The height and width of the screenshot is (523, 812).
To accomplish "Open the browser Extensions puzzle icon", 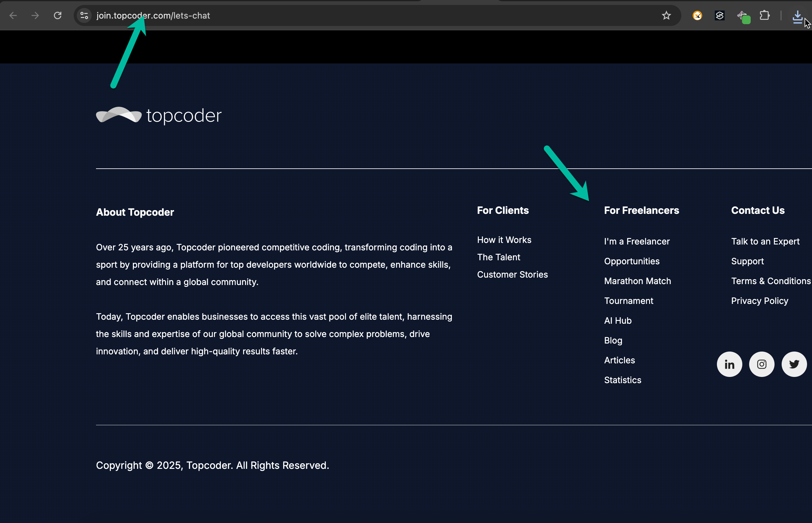I will [x=764, y=15].
